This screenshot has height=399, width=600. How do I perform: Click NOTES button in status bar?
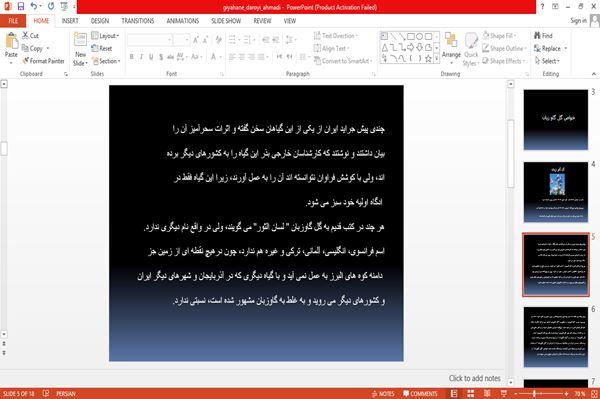[x=383, y=394]
